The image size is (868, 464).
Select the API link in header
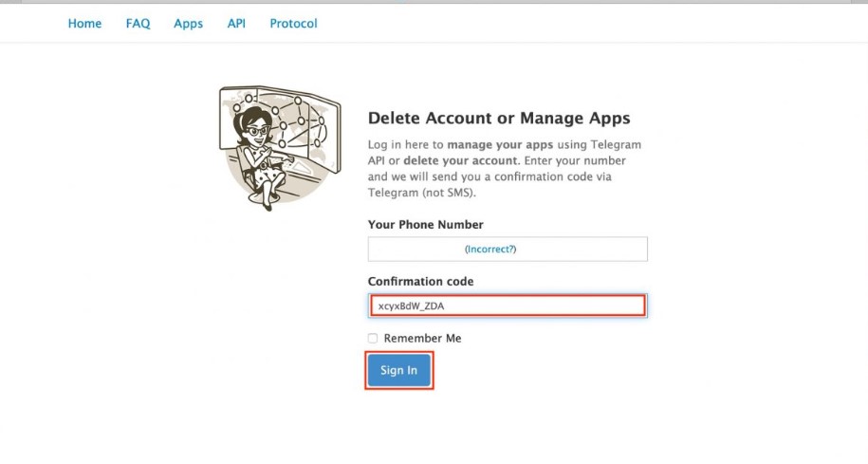[236, 24]
